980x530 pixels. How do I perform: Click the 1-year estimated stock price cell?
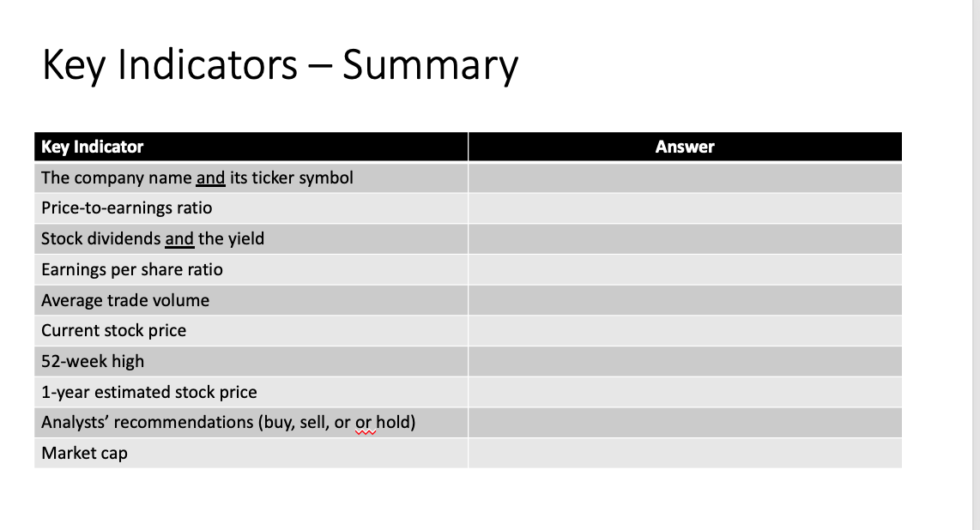click(251, 392)
